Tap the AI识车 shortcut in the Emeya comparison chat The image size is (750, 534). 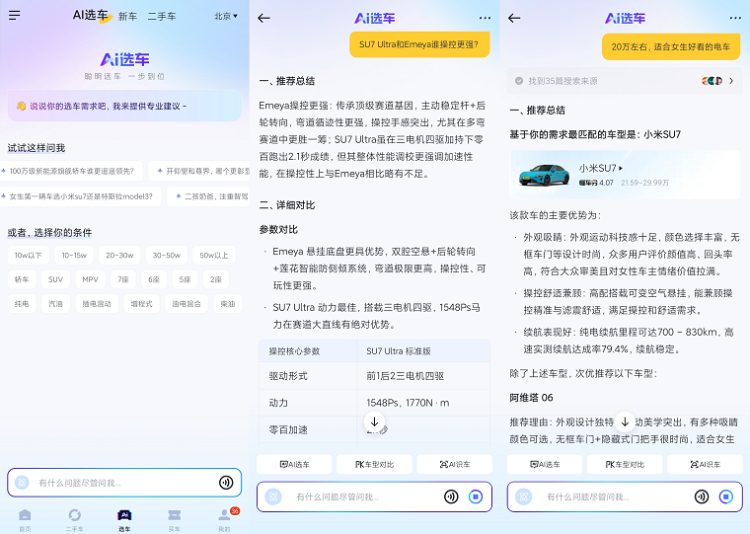tap(454, 464)
